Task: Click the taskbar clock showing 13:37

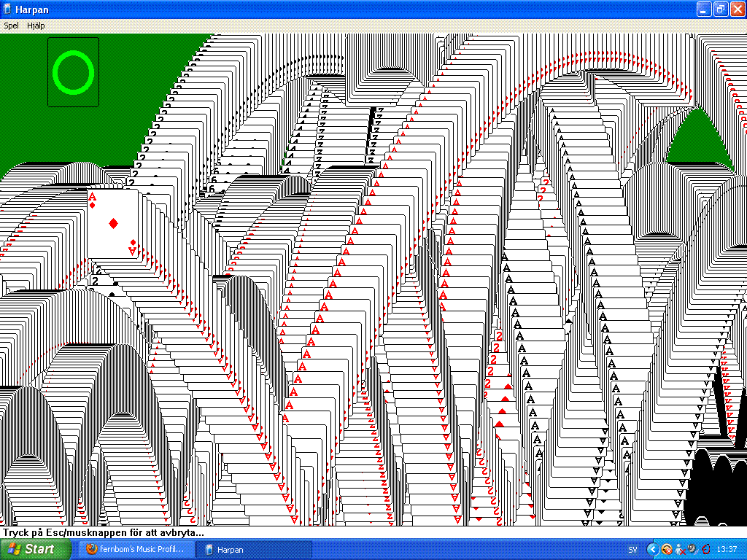Action: tap(727, 549)
